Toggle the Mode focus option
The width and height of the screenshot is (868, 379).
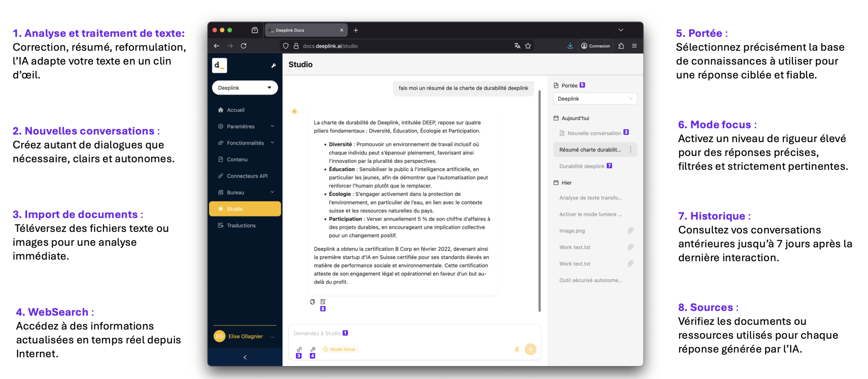click(x=339, y=349)
